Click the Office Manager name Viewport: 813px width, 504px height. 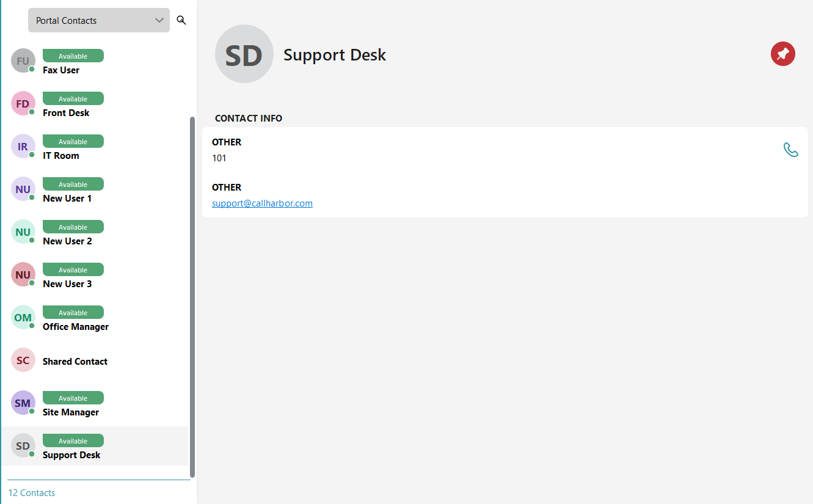[x=76, y=327]
